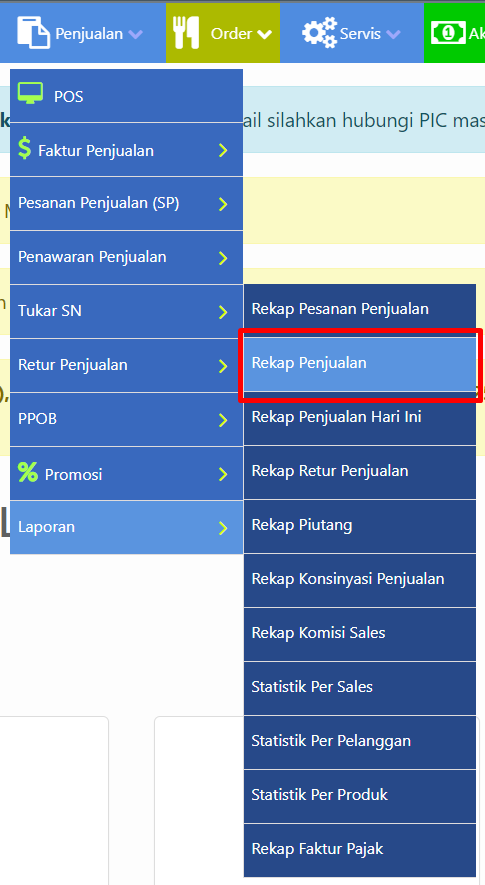
Task: Open Statistik Per Produk report
Action: (360, 796)
